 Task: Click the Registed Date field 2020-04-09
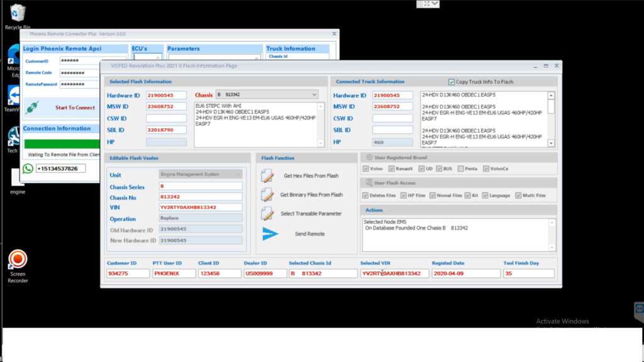466,273
